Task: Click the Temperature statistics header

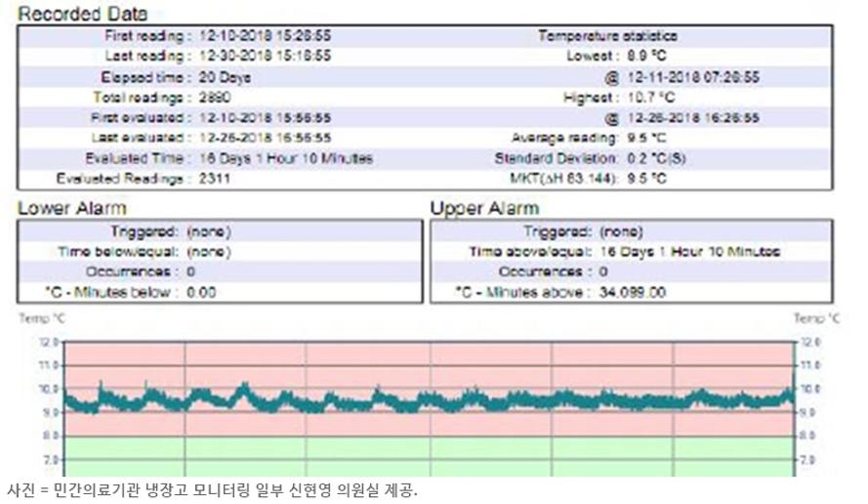Action: pos(607,35)
